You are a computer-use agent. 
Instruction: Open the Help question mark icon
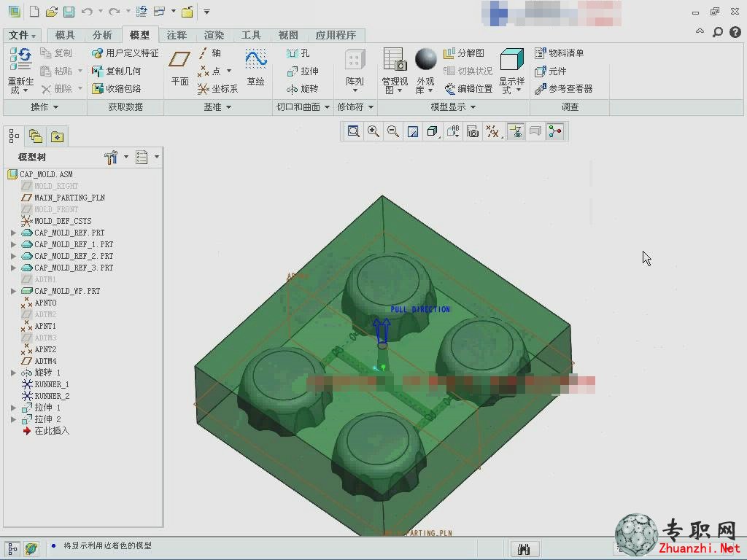[x=735, y=32]
